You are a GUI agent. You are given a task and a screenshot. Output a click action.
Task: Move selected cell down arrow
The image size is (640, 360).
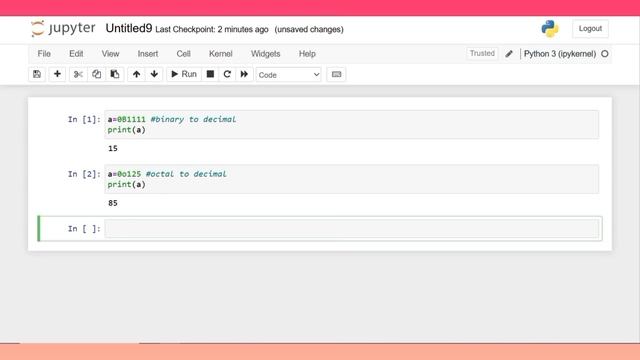[x=154, y=74]
